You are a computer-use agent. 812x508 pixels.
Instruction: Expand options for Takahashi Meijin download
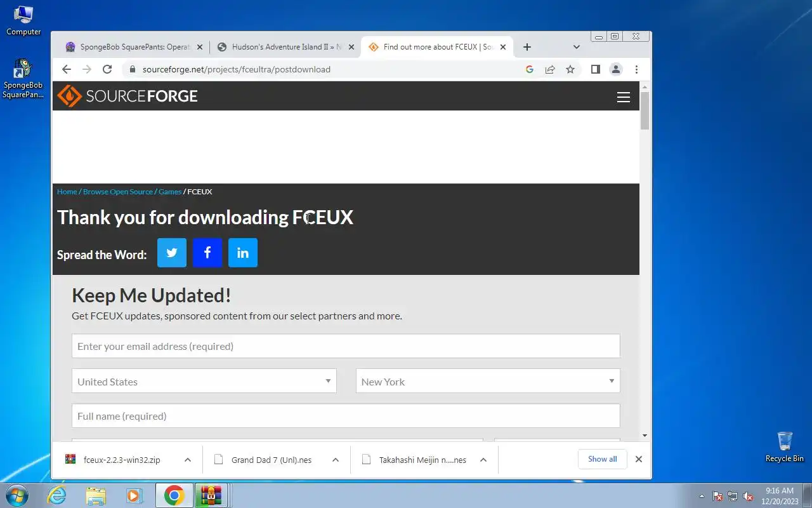(483, 460)
